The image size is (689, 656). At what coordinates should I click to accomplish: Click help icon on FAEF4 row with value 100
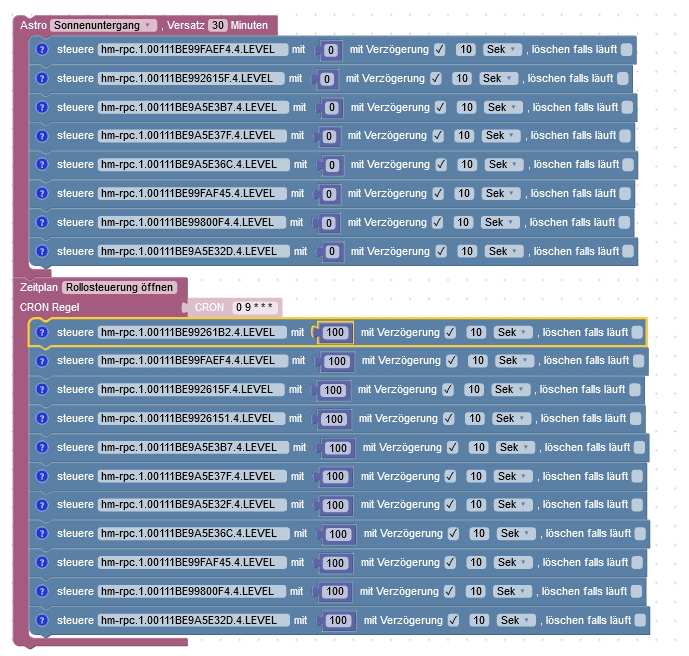[42, 361]
